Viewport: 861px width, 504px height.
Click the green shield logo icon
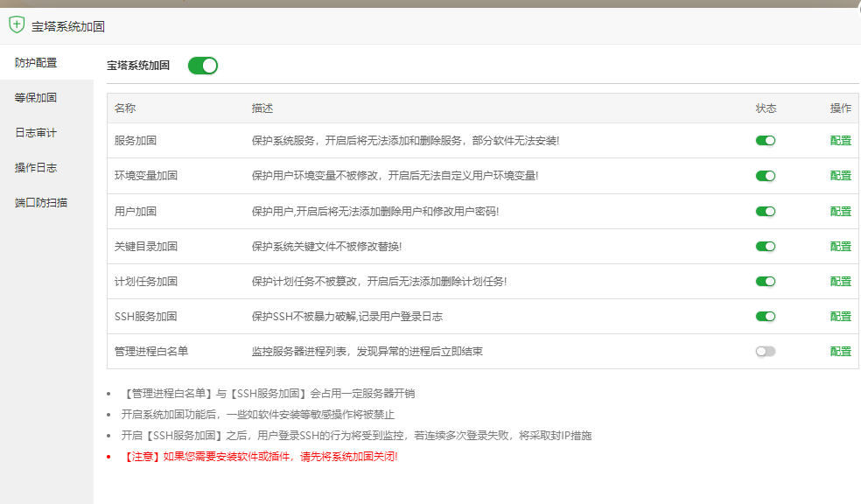tap(17, 24)
